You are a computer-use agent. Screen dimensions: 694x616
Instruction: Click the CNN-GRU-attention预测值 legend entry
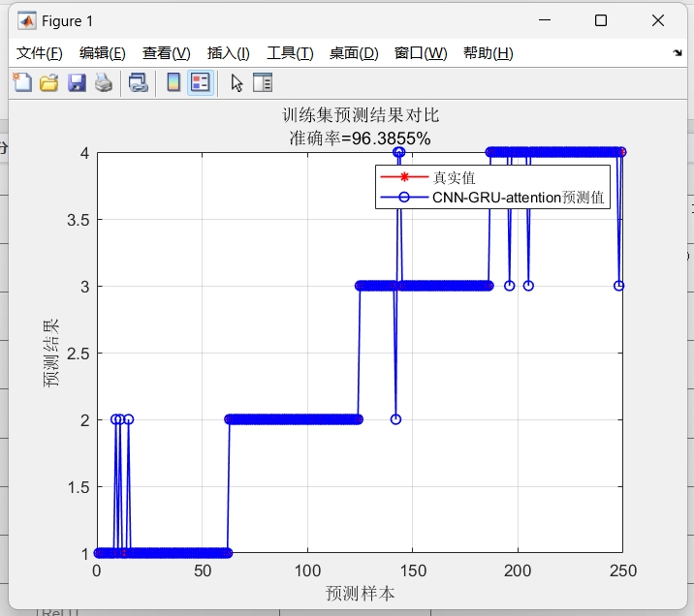(x=492, y=198)
